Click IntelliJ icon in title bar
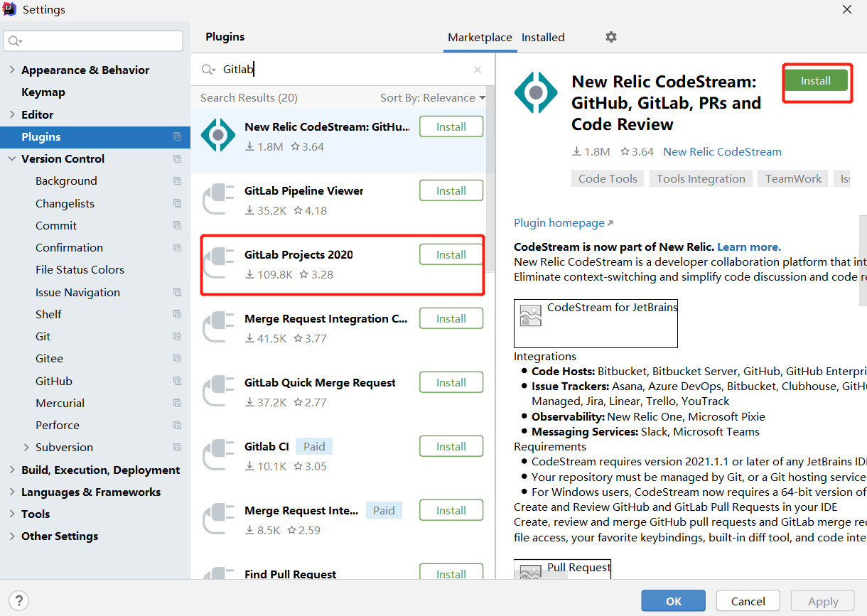 [11, 10]
